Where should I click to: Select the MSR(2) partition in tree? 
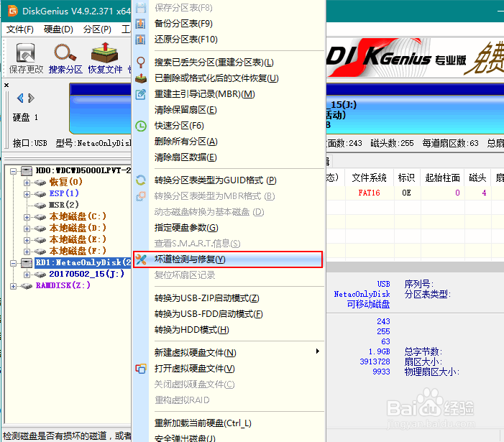64,205
